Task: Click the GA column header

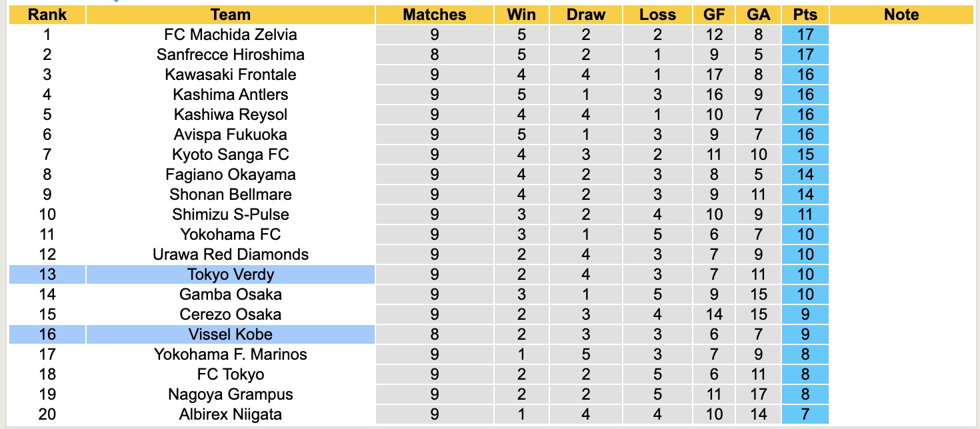Action: (x=758, y=15)
